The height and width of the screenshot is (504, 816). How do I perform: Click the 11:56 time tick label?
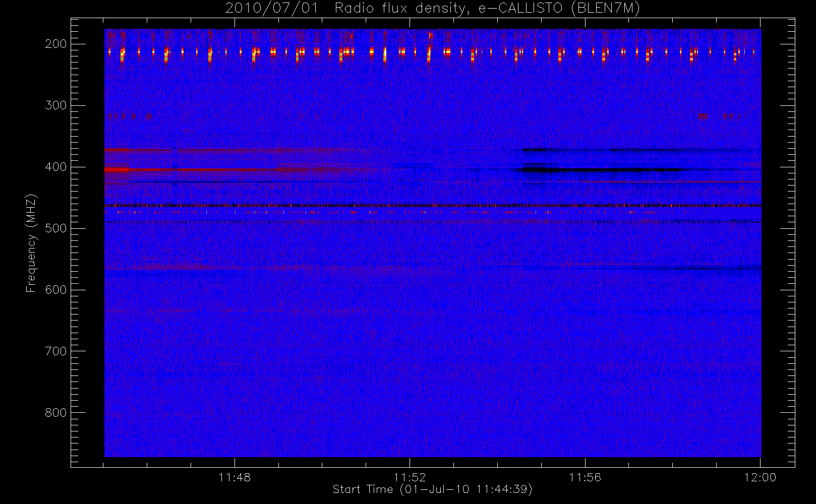pos(585,477)
